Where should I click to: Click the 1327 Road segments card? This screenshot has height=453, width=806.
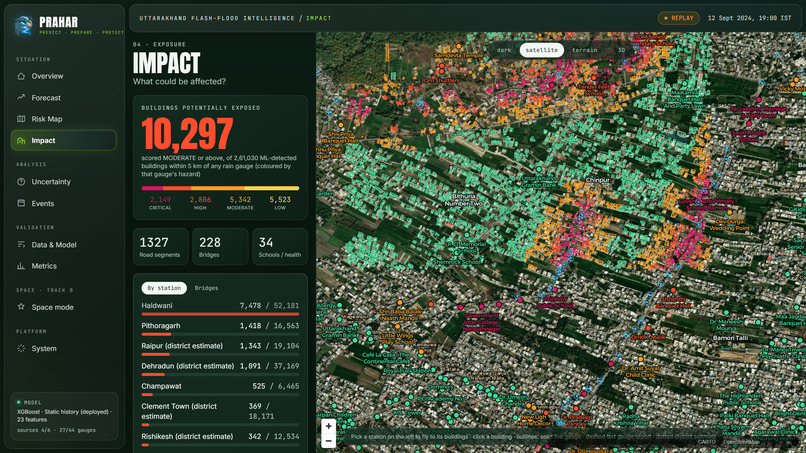tap(160, 247)
